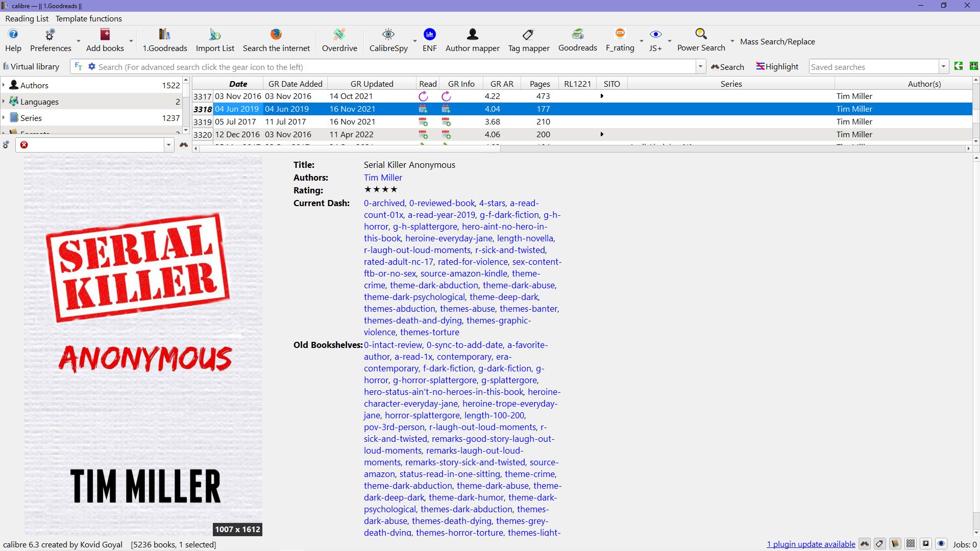The height and width of the screenshot is (551, 980).
Task: Launch Tag mapper tool
Action: tap(528, 40)
